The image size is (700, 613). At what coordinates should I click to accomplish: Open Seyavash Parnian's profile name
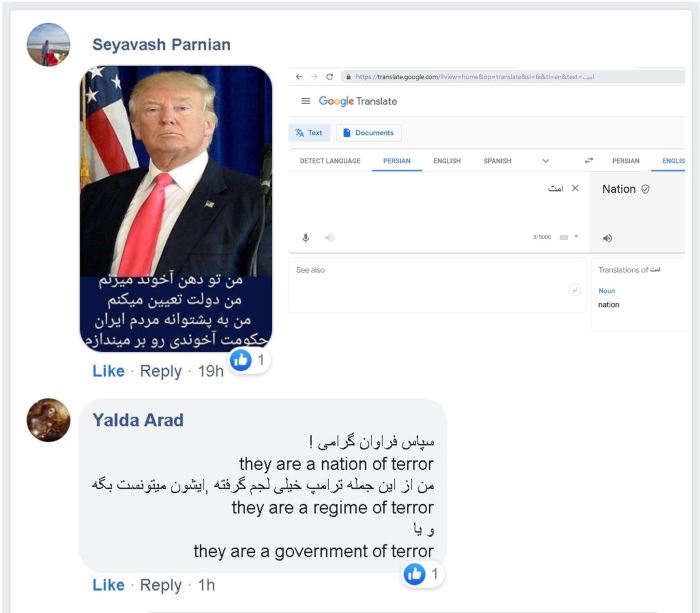161,45
